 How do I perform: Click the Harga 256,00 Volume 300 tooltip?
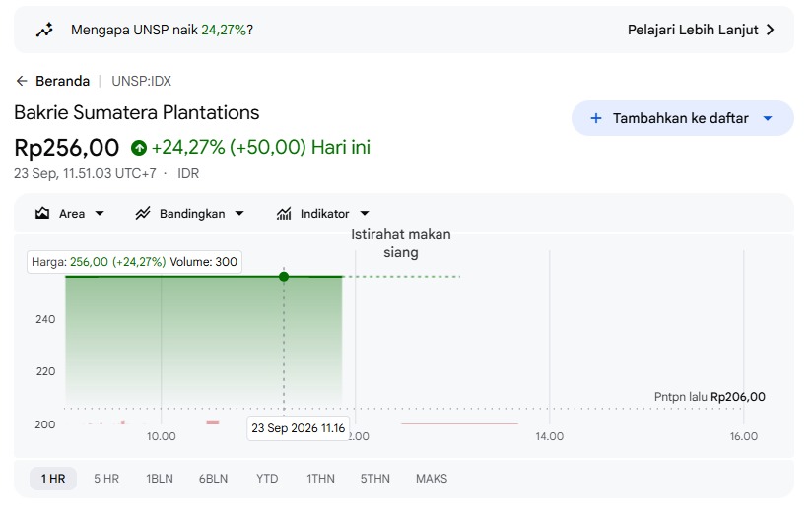coord(134,262)
